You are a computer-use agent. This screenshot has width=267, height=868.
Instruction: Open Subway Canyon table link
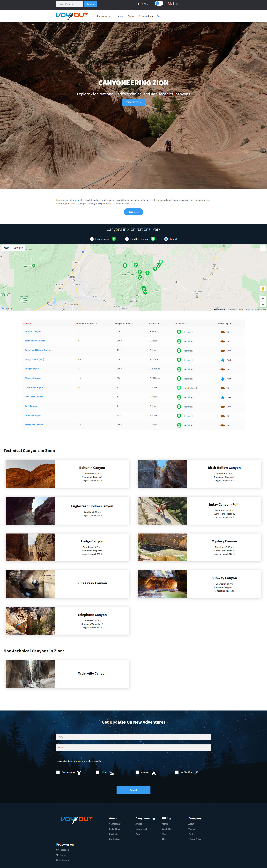point(33,415)
